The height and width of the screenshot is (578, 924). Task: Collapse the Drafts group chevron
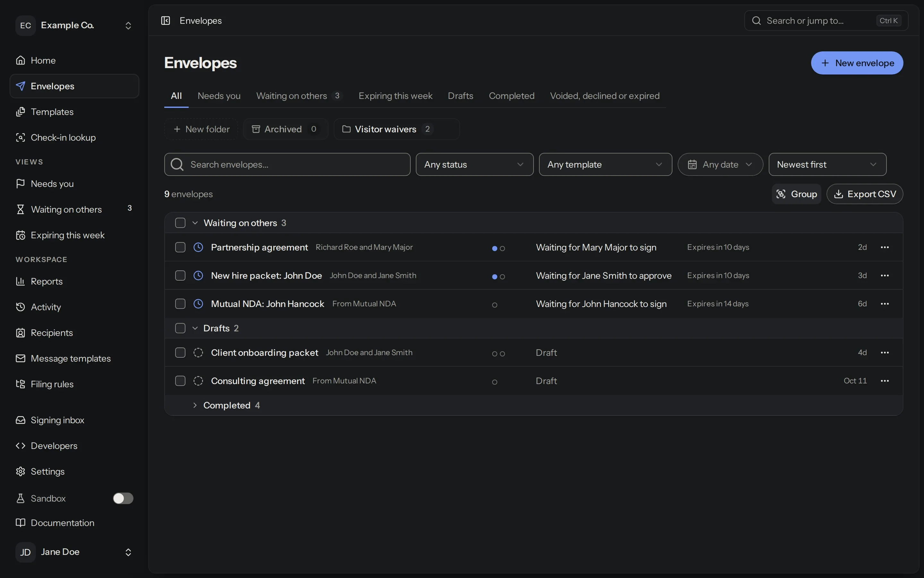(x=195, y=328)
